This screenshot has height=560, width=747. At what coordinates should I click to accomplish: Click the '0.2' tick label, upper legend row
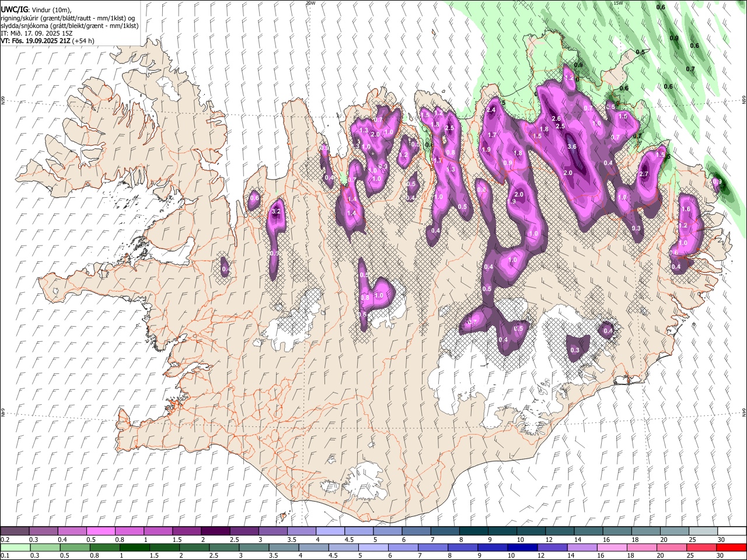[x=5, y=540]
